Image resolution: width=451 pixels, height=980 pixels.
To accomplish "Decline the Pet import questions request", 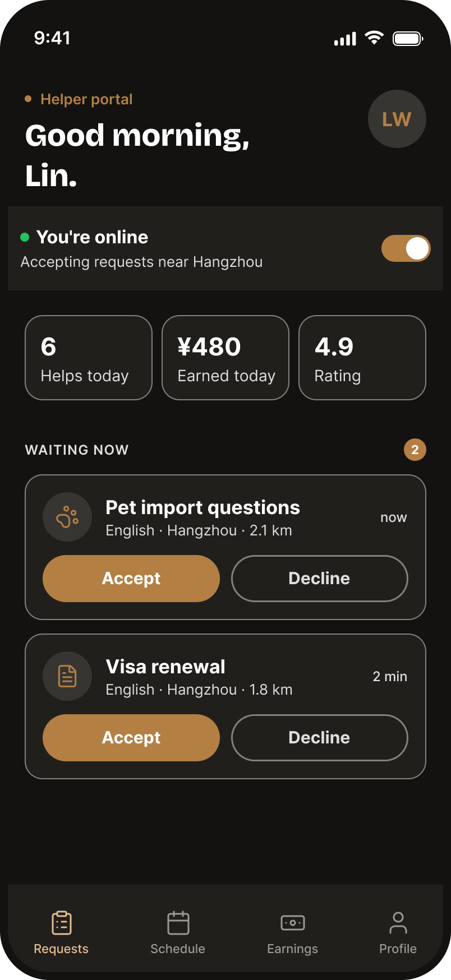I will pos(320,579).
